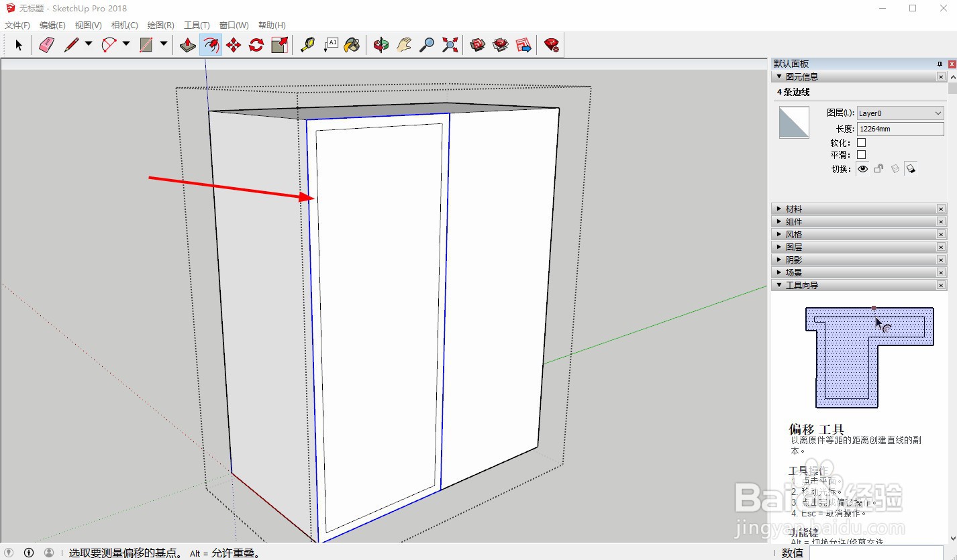Choose the Paint Bucket tool
This screenshot has width=957, height=560.
click(x=352, y=45)
